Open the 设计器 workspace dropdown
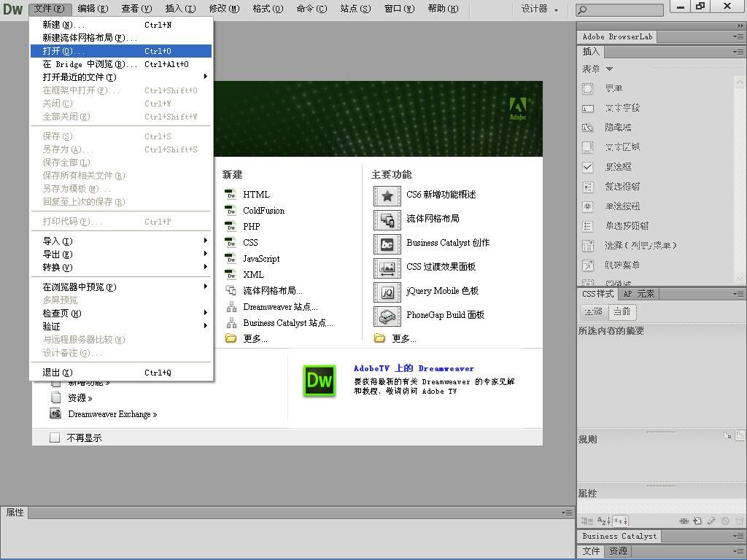The image size is (747, 560). click(540, 9)
